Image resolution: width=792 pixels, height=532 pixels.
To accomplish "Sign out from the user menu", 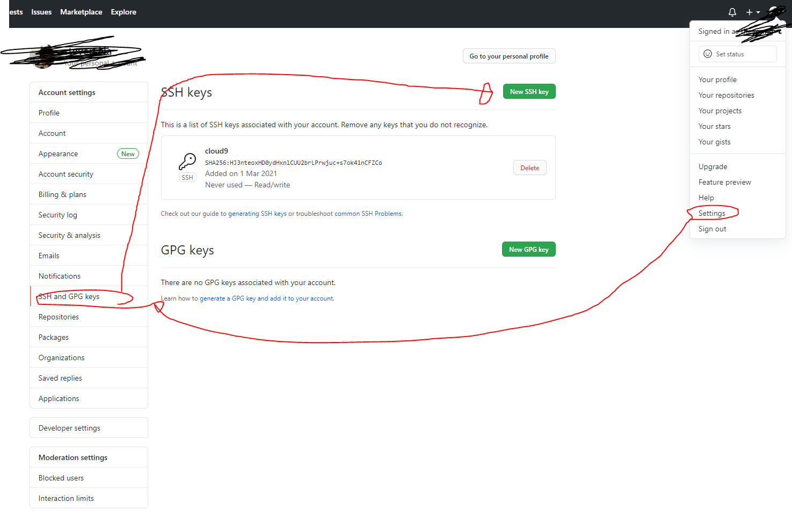I will pos(737,229).
